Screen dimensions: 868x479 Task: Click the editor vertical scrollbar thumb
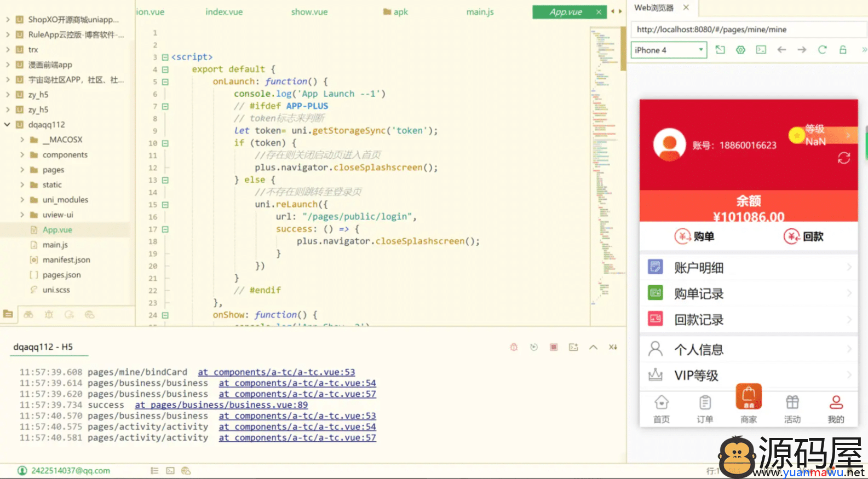623,48
